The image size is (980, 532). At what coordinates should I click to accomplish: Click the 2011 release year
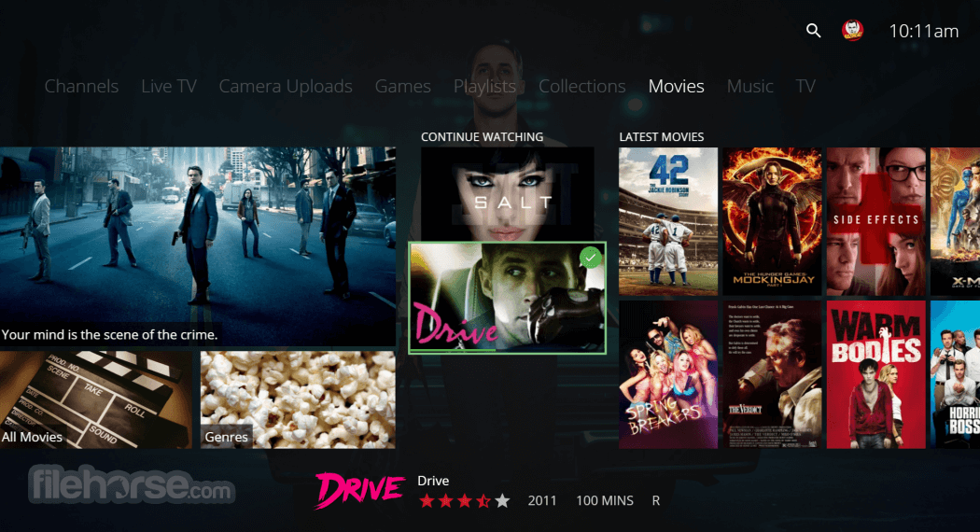pyautogui.click(x=542, y=501)
